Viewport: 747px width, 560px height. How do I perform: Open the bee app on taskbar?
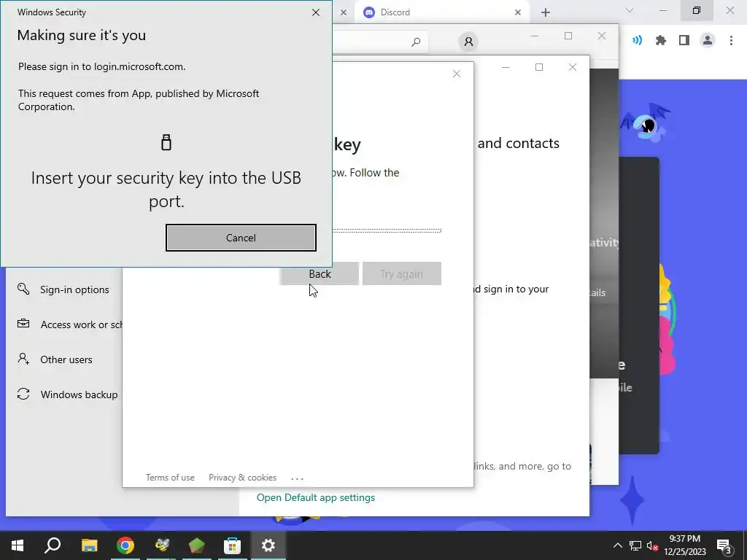click(161, 545)
